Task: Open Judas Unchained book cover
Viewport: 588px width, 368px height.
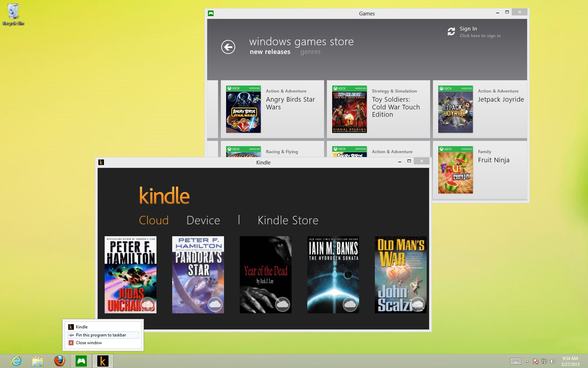Action: pyautogui.click(x=131, y=275)
